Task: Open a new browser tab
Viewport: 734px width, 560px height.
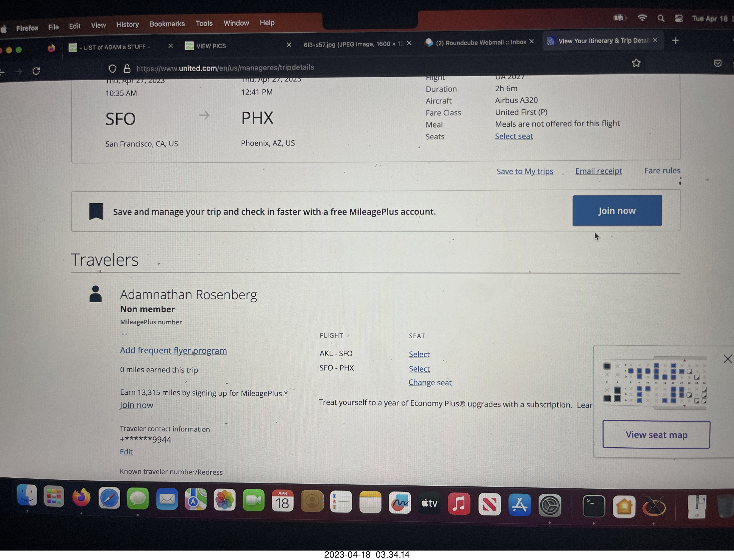Action: point(675,41)
